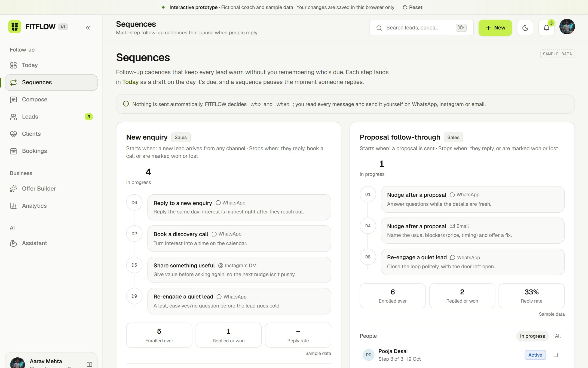Image resolution: width=588 pixels, height=368 pixels.
Task: Click the Offer Builder sparkle icon
Action: pos(13,189)
